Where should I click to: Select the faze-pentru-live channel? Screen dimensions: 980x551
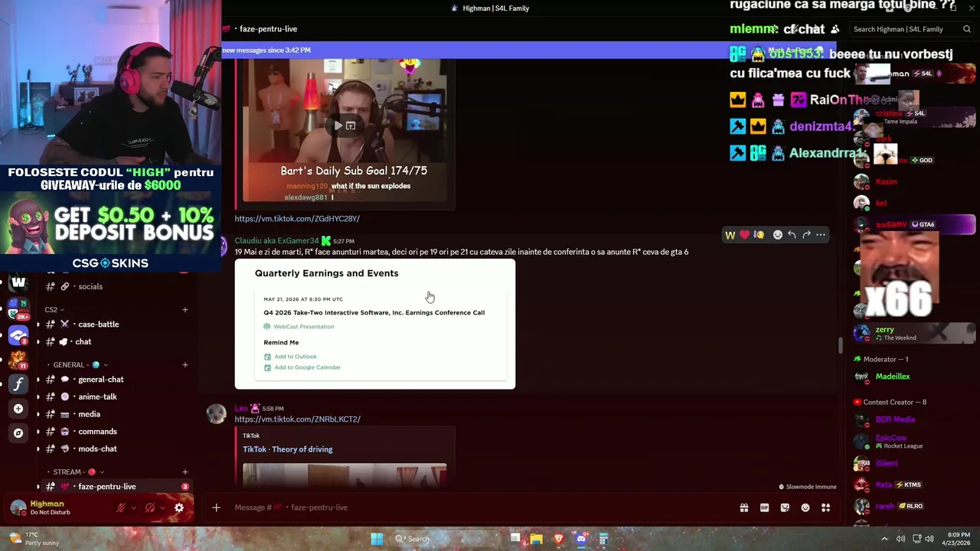(115, 487)
